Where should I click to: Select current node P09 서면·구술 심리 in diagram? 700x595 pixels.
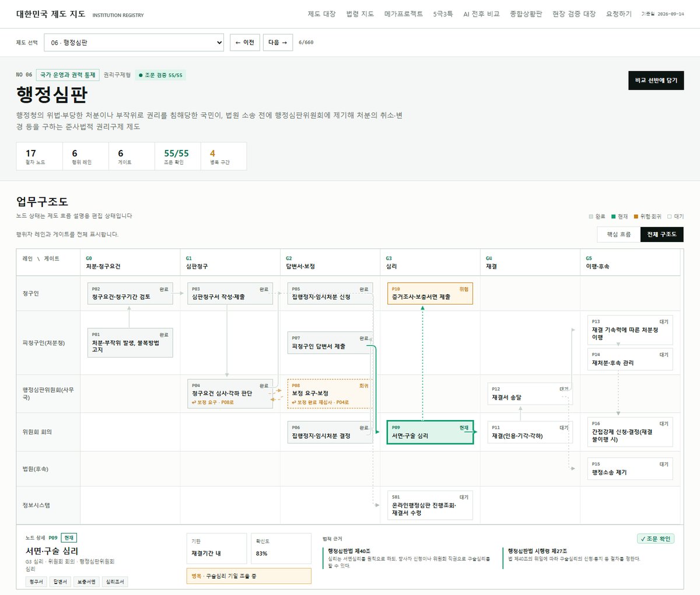pos(430,432)
